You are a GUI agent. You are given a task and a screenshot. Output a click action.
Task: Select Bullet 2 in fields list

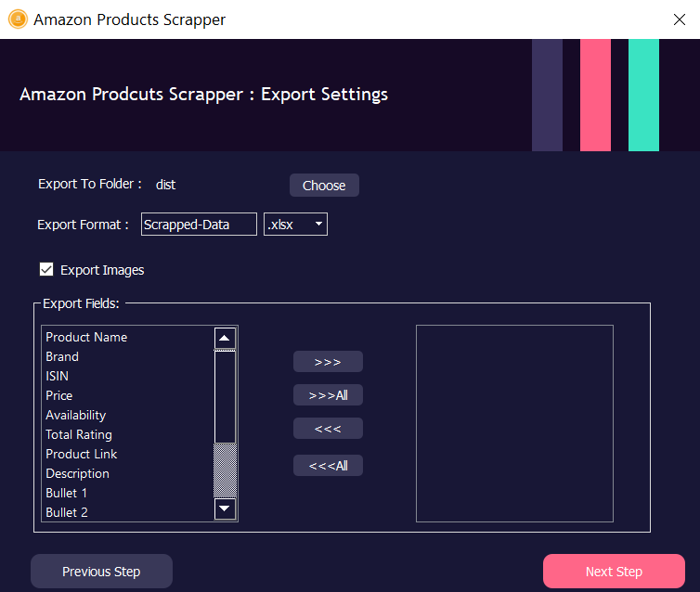pyautogui.click(x=128, y=512)
